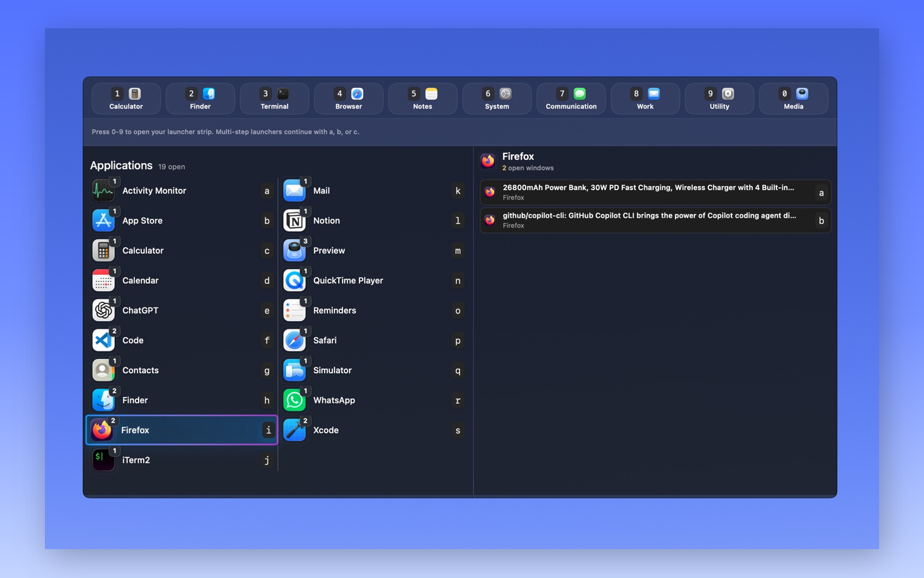924x578 pixels.
Task: Click the '2 open windows' label
Action: pos(528,168)
